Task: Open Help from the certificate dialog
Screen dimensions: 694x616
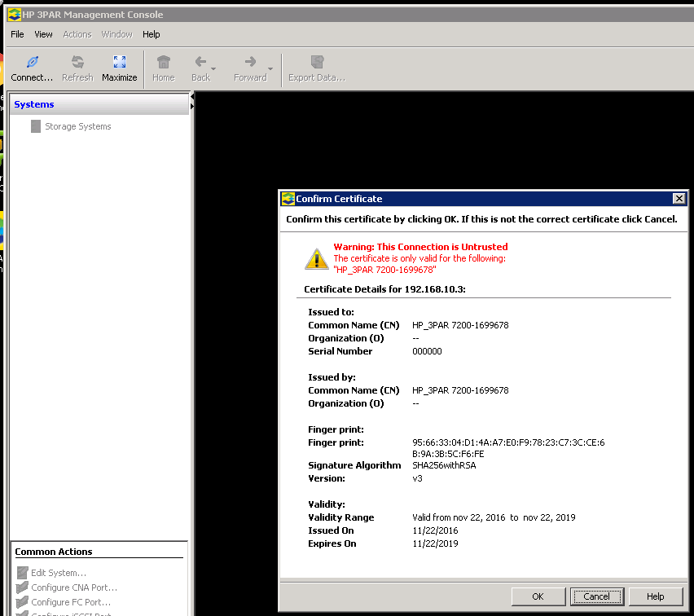Action: [656, 596]
